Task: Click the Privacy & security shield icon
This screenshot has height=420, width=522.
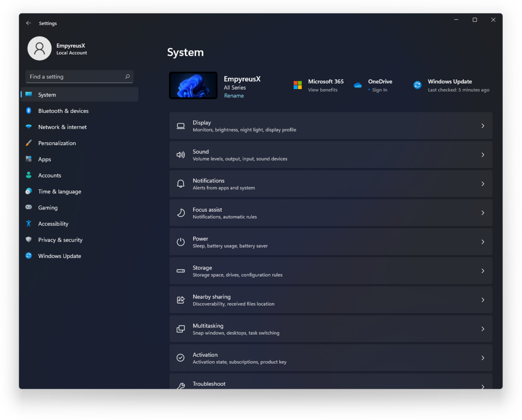Action: click(28, 239)
